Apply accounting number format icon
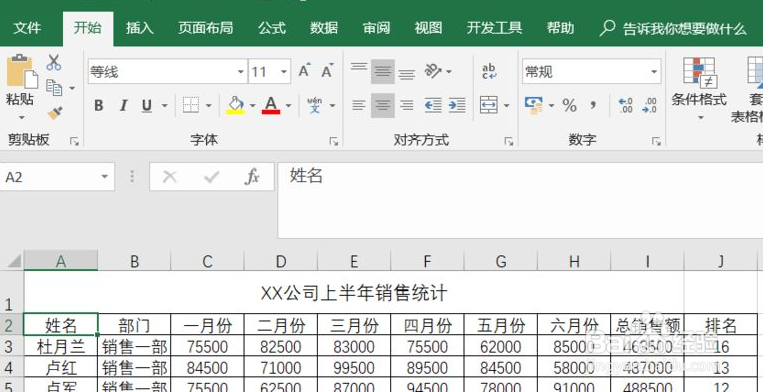 pos(534,105)
